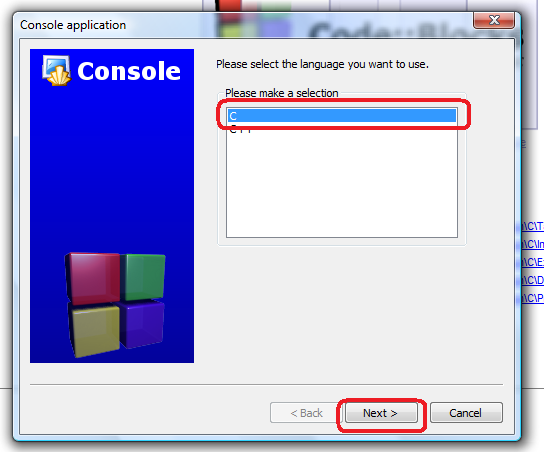Click the red cube in Code::Blocks logo
544x452 pixels.
click(x=93, y=277)
